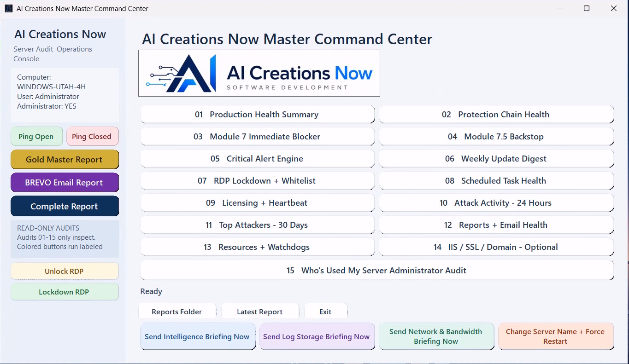Click the app icon in title bar
629x364 pixels.
[x=8, y=8]
